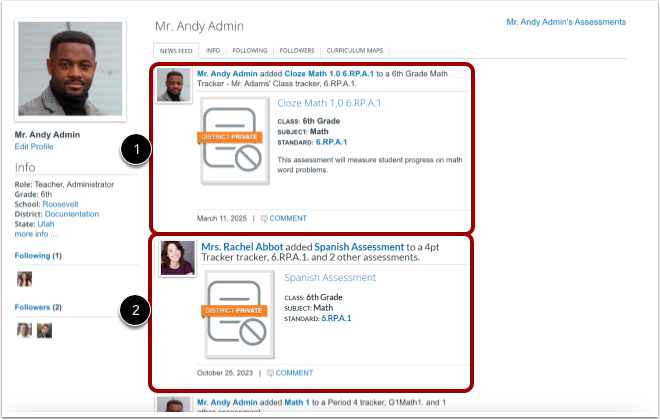This screenshot has height=420, width=660.
Task: Click the comment bubble icon on March 11 post
Action: (x=264, y=218)
